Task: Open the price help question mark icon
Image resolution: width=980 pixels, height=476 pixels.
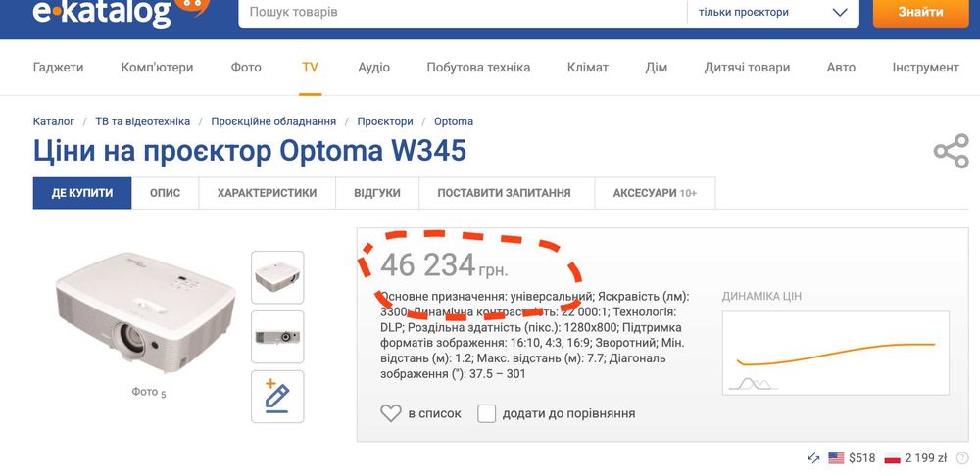Action: [x=962, y=458]
